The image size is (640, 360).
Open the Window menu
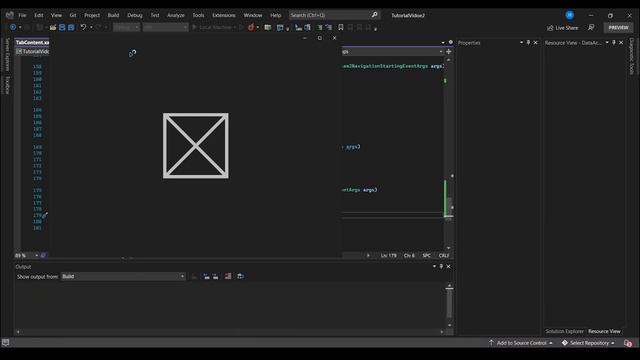point(253,15)
